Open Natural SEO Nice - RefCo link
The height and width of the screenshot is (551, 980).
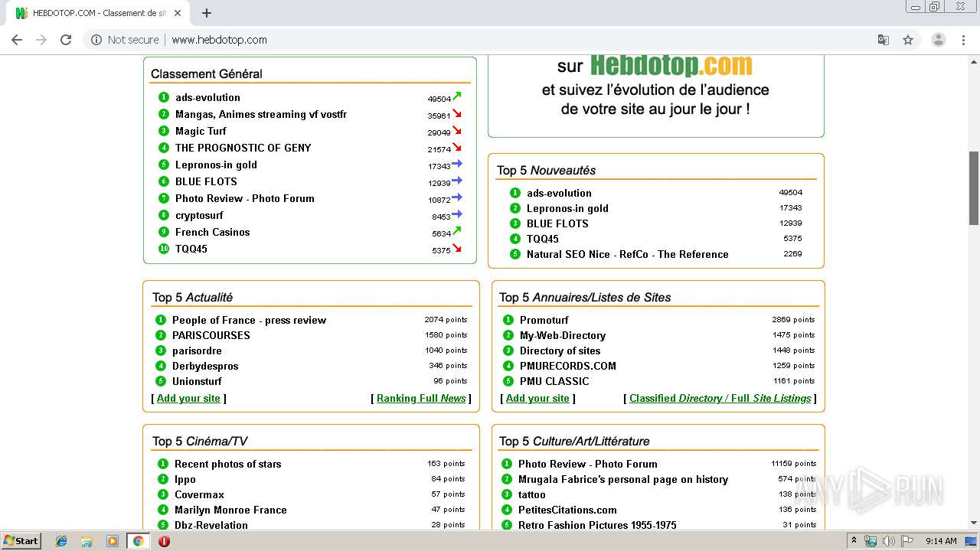[627, 254]
